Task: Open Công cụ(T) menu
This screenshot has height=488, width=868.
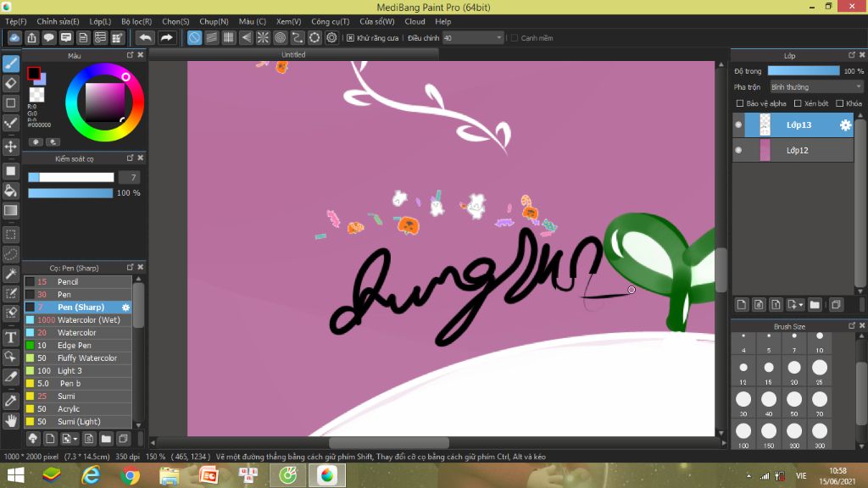Action: point(331,21)
